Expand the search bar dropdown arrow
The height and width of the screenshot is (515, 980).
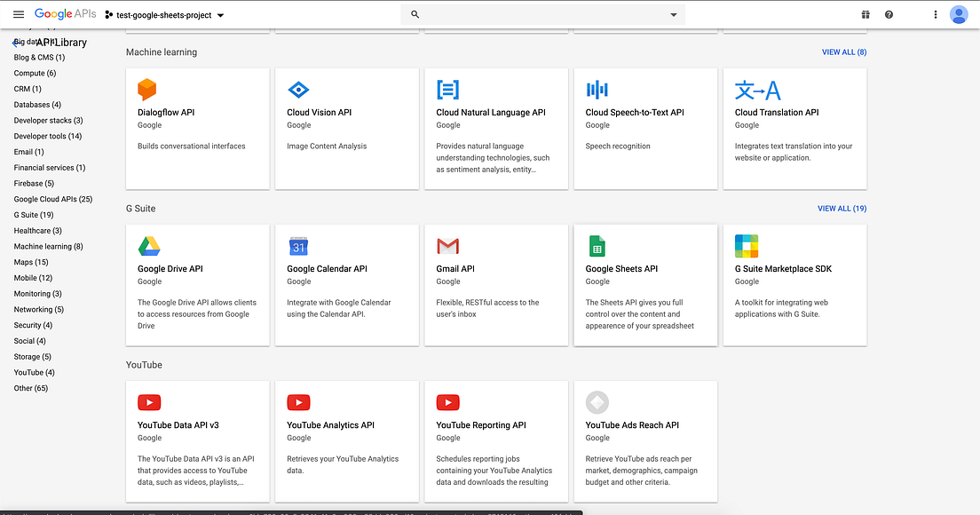[x=673, y=14]
